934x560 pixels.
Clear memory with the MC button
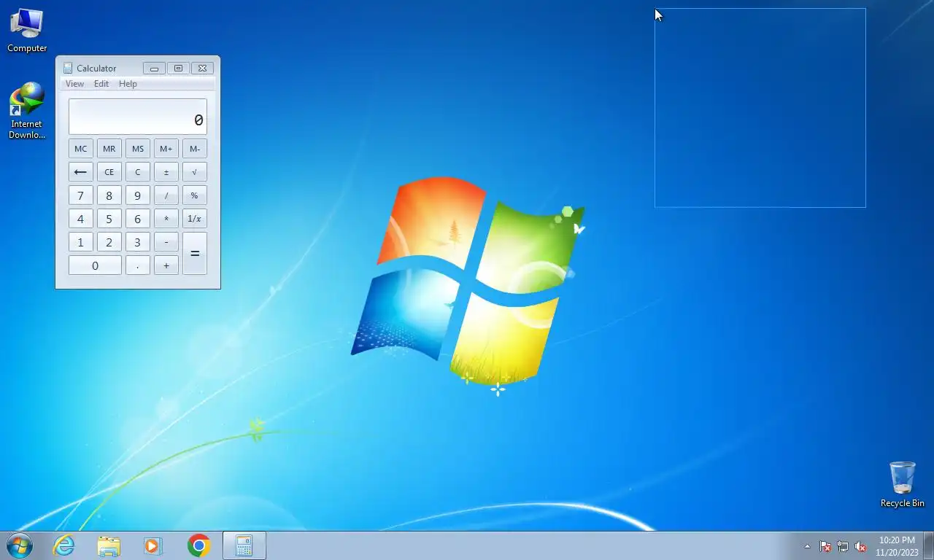click(81, 149)
